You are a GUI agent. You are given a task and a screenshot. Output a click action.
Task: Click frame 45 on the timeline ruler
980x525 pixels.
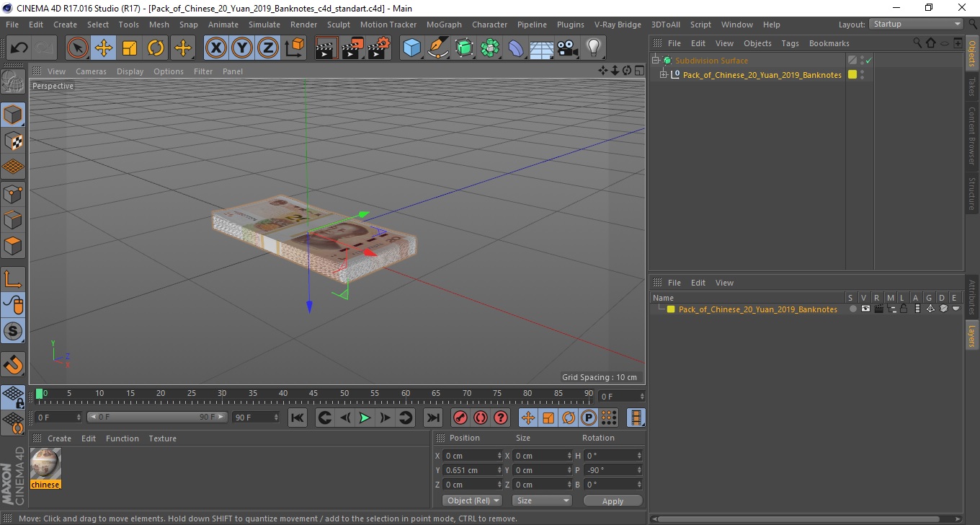pyautogui.click(x=314, y=394)
